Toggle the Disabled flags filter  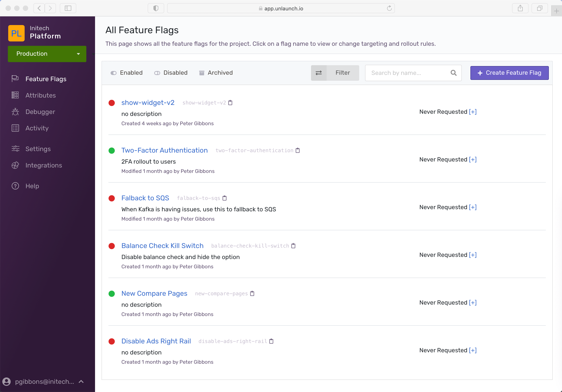pos(171,73)
